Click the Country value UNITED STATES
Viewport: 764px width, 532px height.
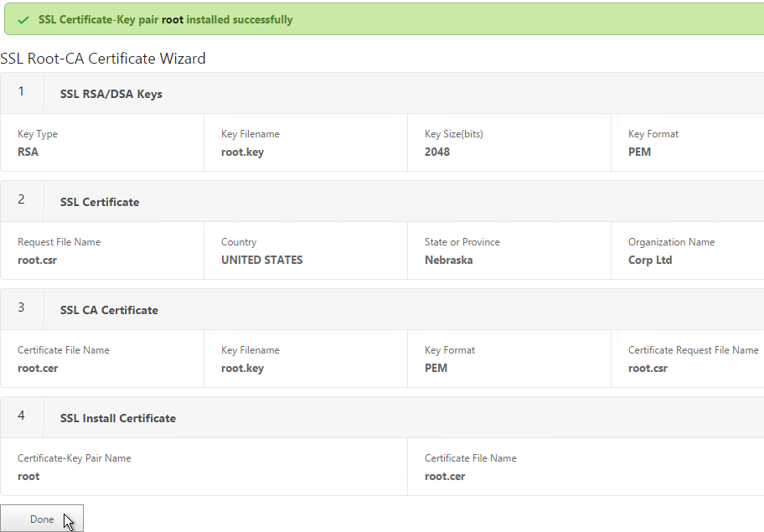[x=261, y=261]
